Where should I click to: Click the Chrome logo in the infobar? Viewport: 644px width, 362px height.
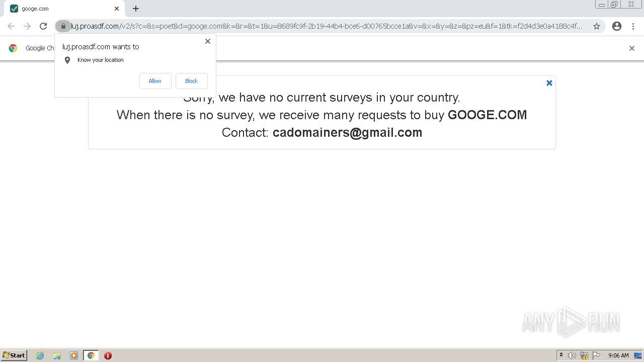(13, 48)
